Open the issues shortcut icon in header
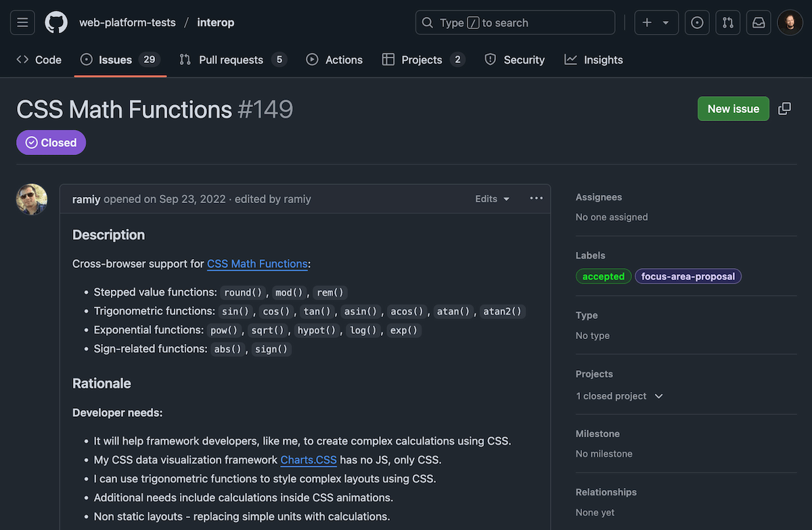Screen dimensions: 812x530 [x=697, y=22]
